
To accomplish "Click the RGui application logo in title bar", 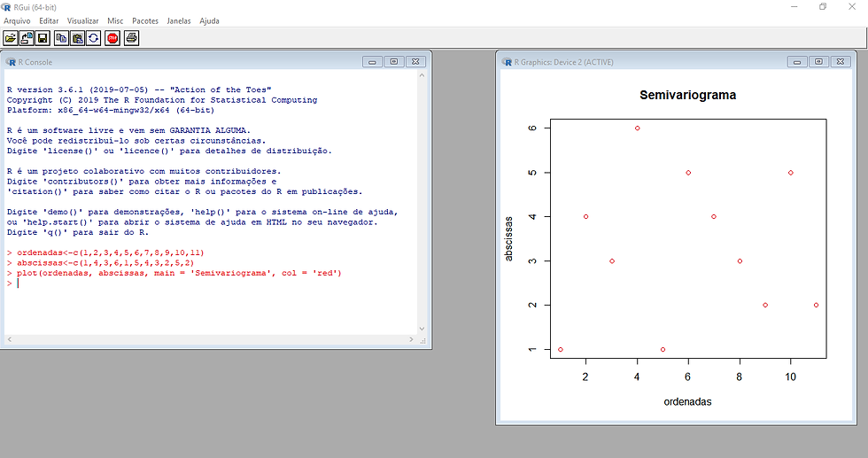I will click(x=6, y=7).
